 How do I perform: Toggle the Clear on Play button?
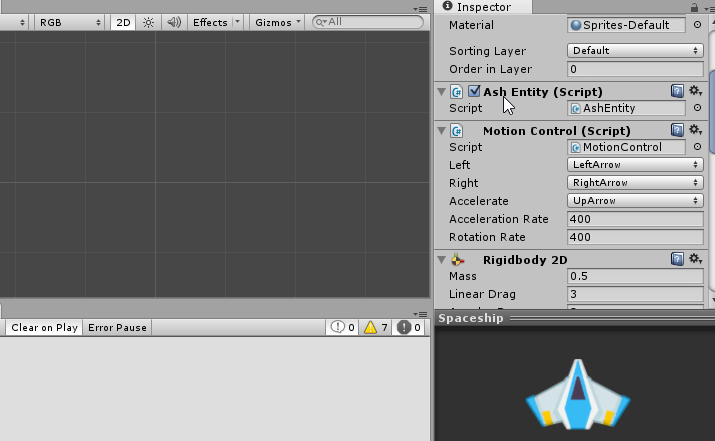pyautogui.click(x=44, y=327)
